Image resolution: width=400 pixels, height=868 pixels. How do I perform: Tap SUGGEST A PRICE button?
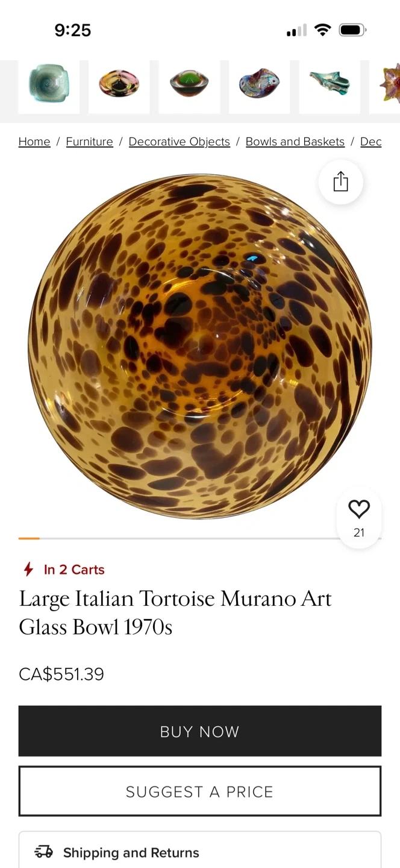click(200, 791)
